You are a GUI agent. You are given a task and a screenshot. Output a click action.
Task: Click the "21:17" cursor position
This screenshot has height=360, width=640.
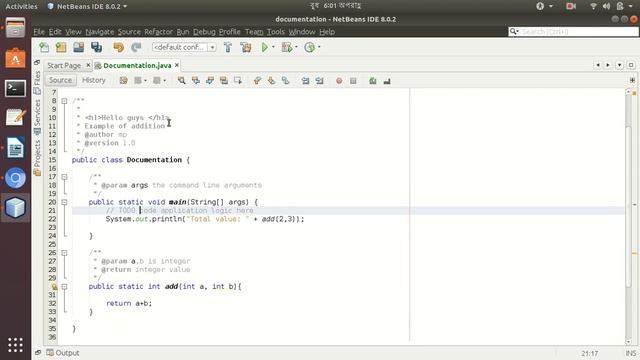(x=589, y=353)
